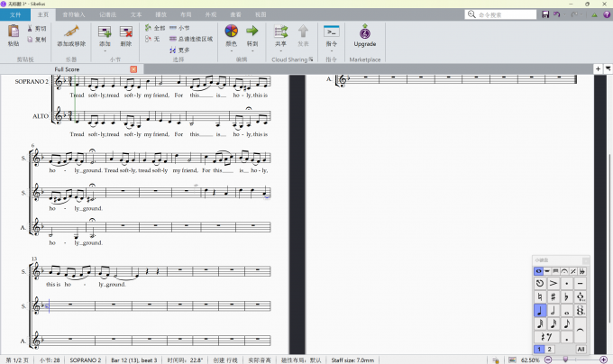Select the accent articulation on keypad
The height and width of the screenshot is (364, 613).
click(554, 283)
